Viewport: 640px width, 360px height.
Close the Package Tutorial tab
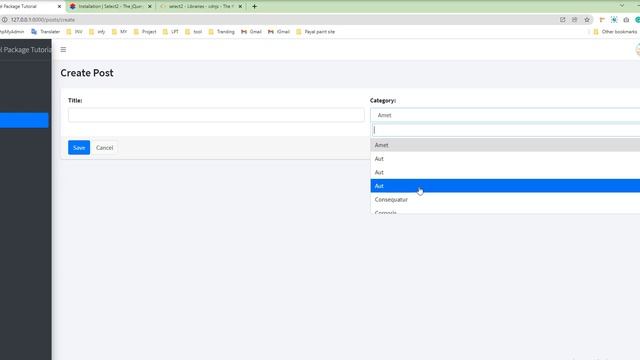(x=59, y=7)
